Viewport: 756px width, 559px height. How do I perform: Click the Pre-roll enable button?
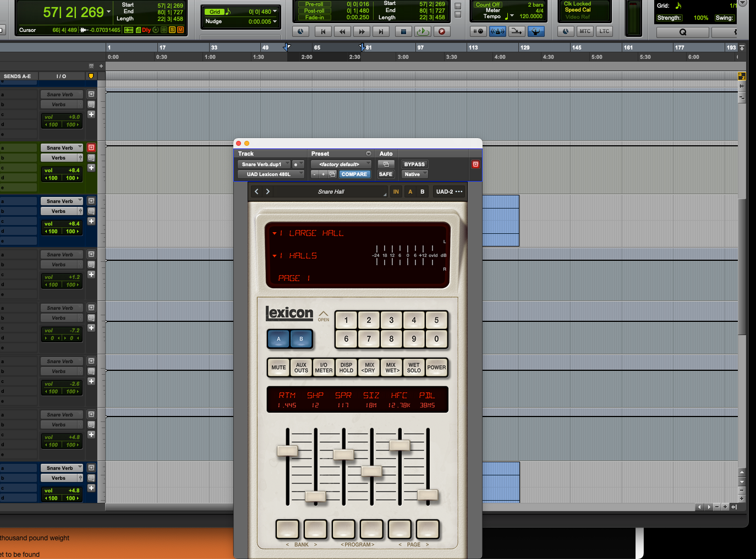[314, 4]
